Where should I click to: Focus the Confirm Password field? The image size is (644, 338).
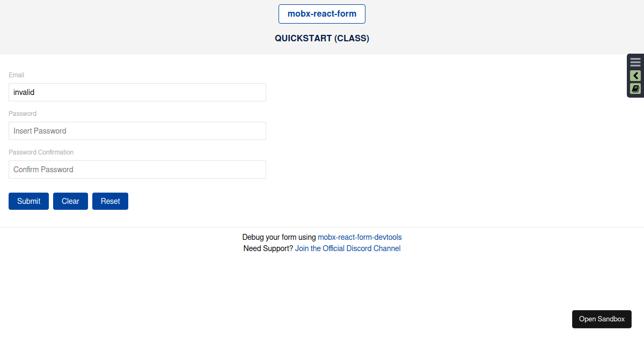click(137, 169)
